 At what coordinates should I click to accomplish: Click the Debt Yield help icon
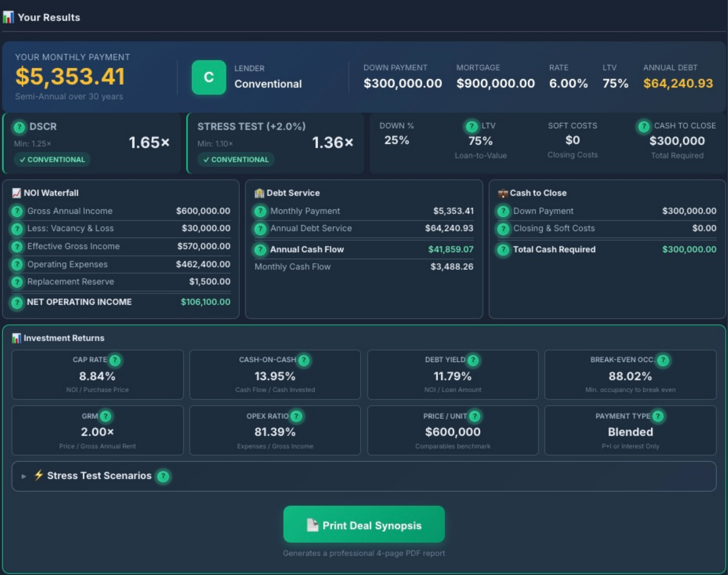pyautogui.click(x=473, y=360)
